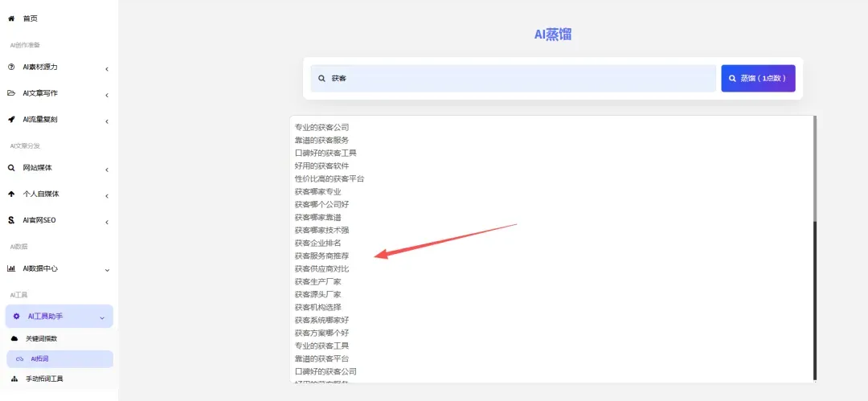868x401 pixels.
Task: Click the home icon beside 首页
Action: (x=11, y=18)
